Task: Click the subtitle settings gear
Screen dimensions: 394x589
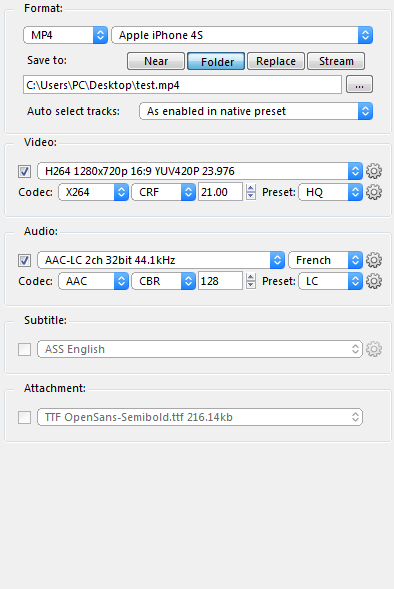Action: click(374, 349)
